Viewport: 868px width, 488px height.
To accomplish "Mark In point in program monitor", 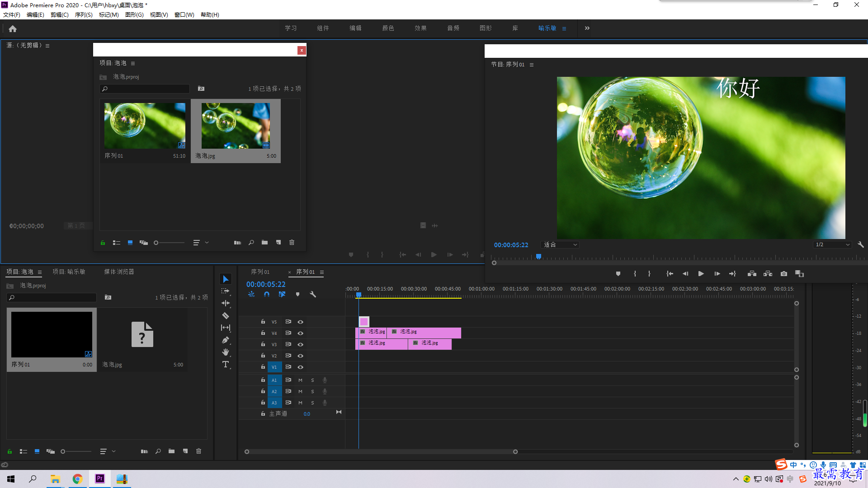I will pos(635,274).
